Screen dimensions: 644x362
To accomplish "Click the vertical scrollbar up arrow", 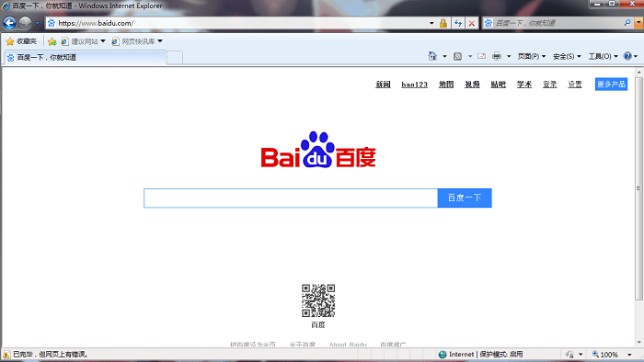I will tap(638, 73).
